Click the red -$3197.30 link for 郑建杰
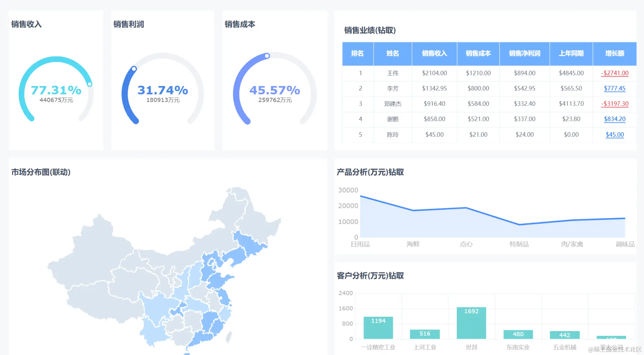Viewport: 644px width, 355px height. pos(615,104)
